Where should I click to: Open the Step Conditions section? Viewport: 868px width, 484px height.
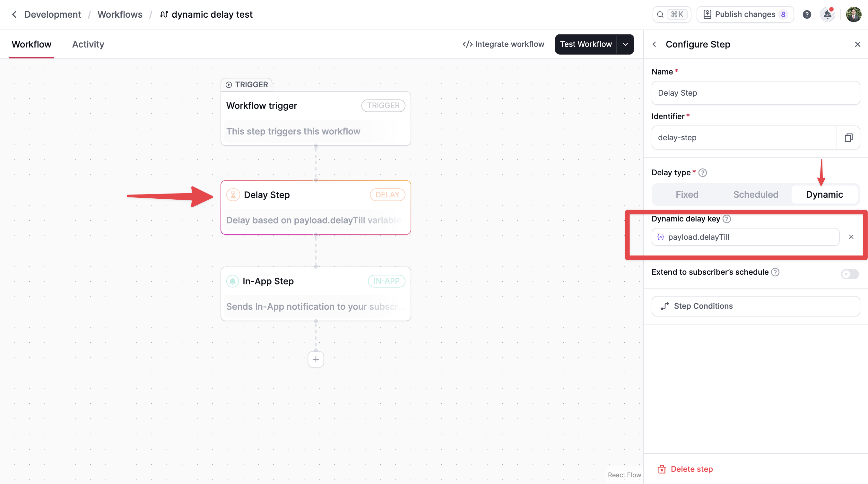[x=755, y=306]
